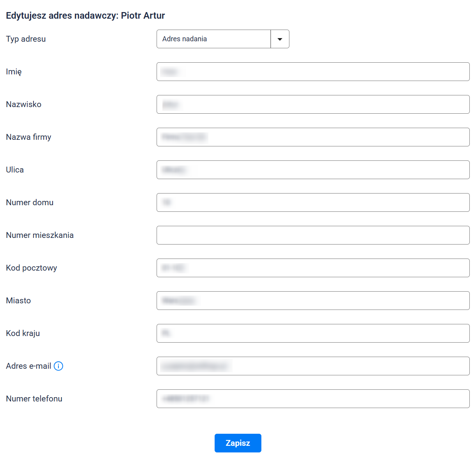Click the info icon beside Adres e-mail
This screenshot has height=461, width=476.
click(58, 366)
